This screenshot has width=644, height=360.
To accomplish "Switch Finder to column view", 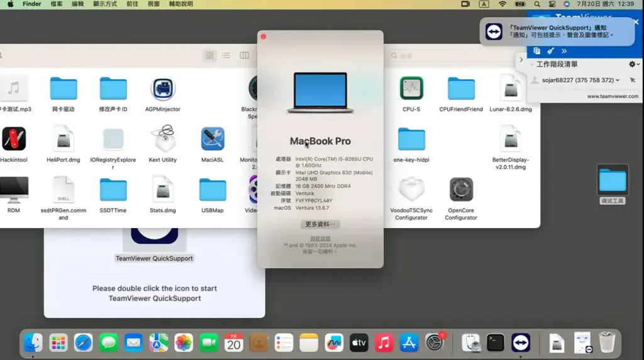I will pos(244,55).
